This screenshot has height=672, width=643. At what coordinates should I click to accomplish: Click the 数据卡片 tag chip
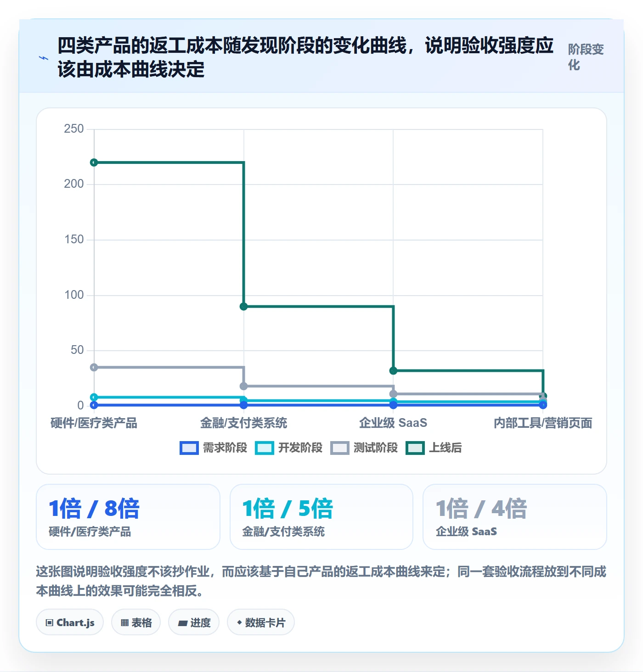pos(261,622)
